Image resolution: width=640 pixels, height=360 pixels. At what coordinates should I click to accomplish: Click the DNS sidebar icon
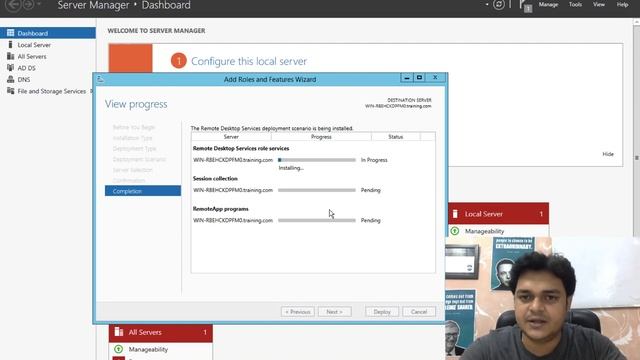[11, 79]
